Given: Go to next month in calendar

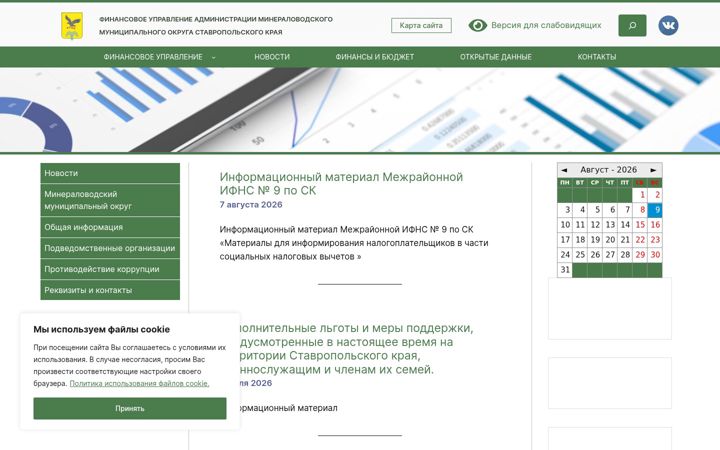Looking at the screenshot, I should point(653,170).
